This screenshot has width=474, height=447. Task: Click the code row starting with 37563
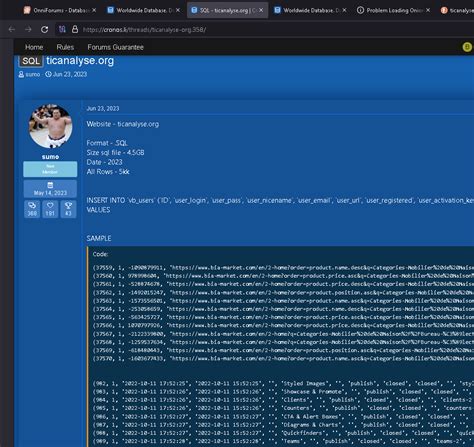click(x=283, y=301)
